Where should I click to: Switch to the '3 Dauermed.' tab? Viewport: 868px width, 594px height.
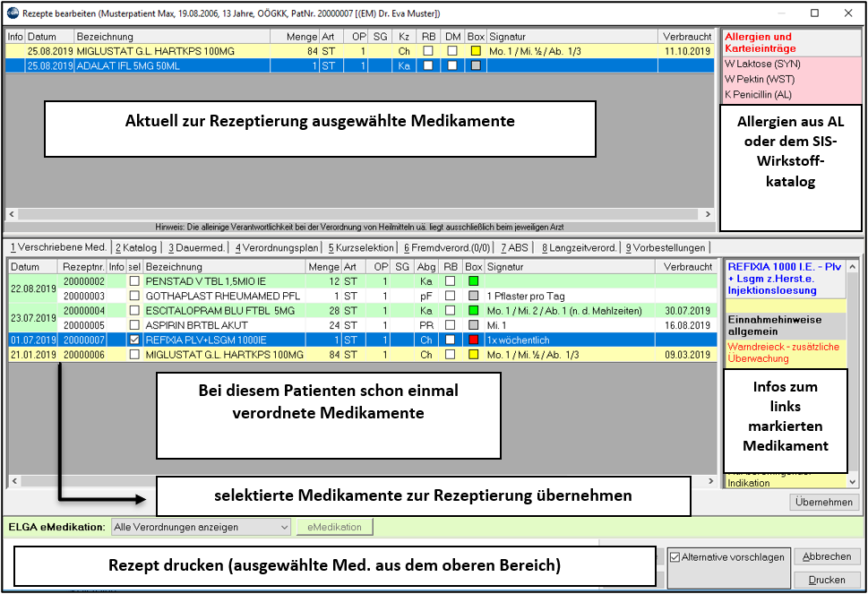pyautogui.click(x=196, y=247)
